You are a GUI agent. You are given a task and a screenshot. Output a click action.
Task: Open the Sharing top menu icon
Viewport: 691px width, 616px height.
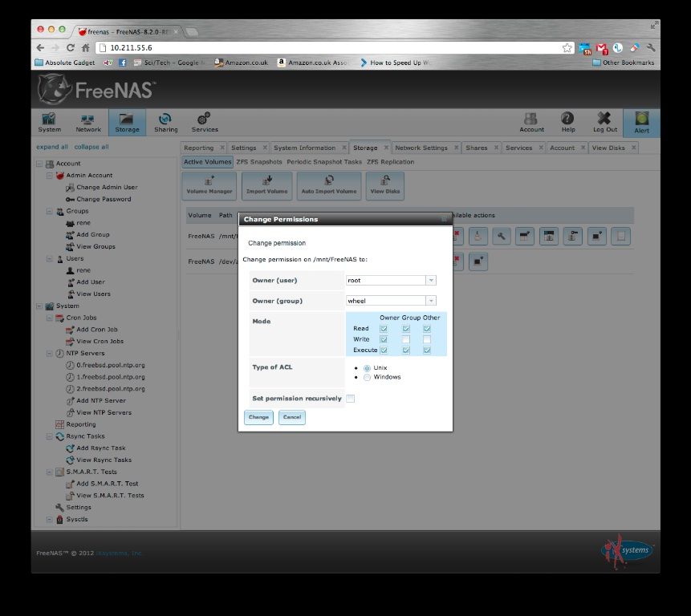tap(165, 123)
